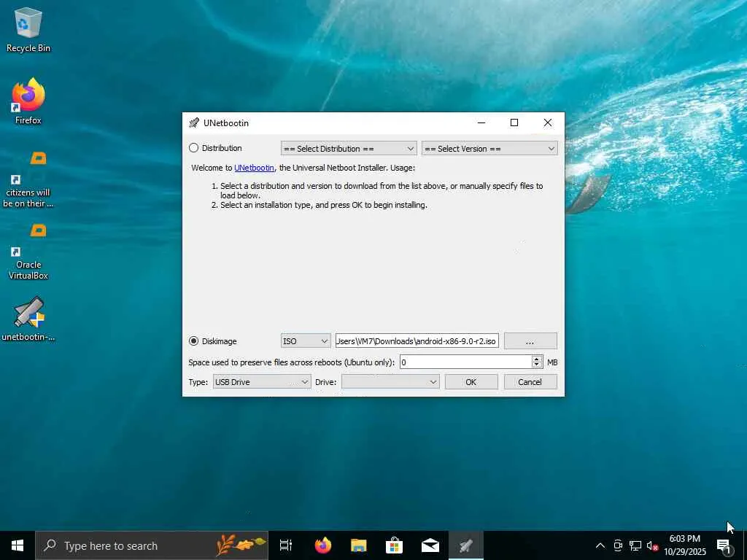
Task: Select the Diskimage radio button
Action: coord(193,341)
